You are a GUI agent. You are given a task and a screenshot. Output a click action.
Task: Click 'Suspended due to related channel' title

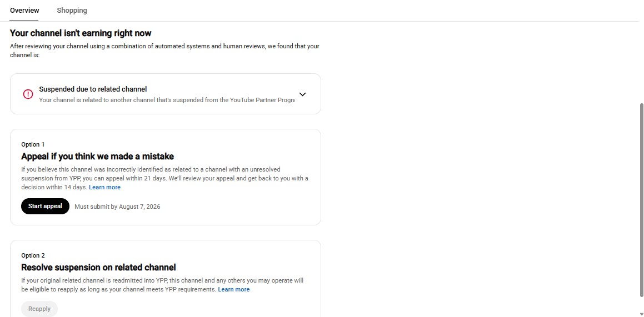click(x=93, y=89)
